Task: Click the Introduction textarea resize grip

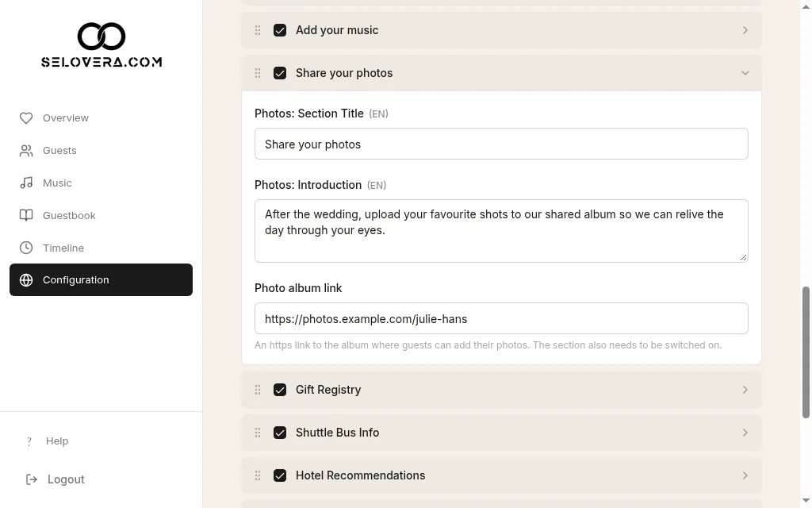Action: (x=744, y=258)
